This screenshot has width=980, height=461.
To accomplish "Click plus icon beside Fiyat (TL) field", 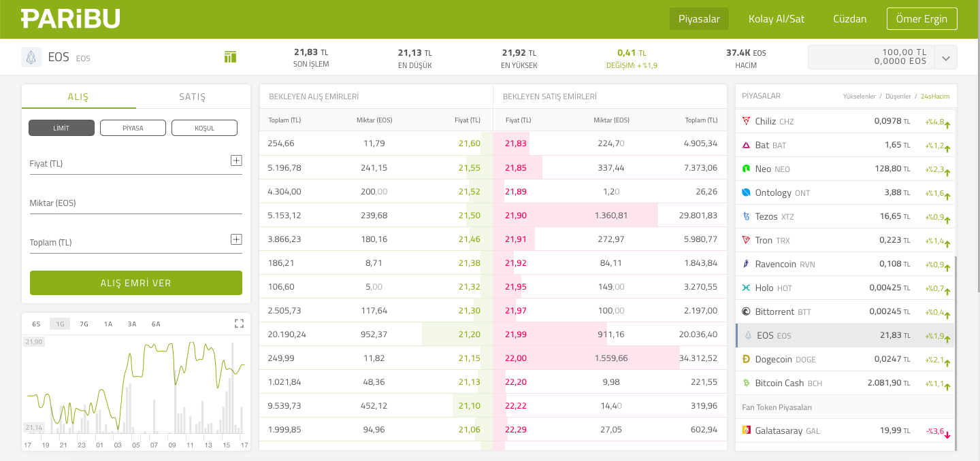I will click(x=236, y=160).
